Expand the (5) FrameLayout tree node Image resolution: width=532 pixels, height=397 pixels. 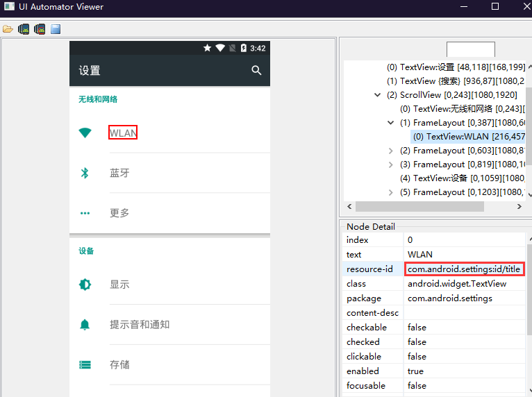click(391, 192)
